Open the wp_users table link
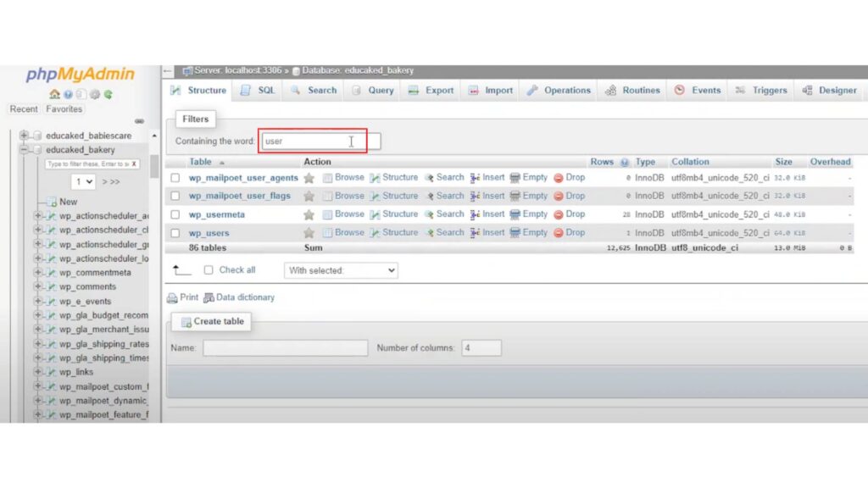The height and width of the screenshot is (488, 868). click(x=209, y=233)
